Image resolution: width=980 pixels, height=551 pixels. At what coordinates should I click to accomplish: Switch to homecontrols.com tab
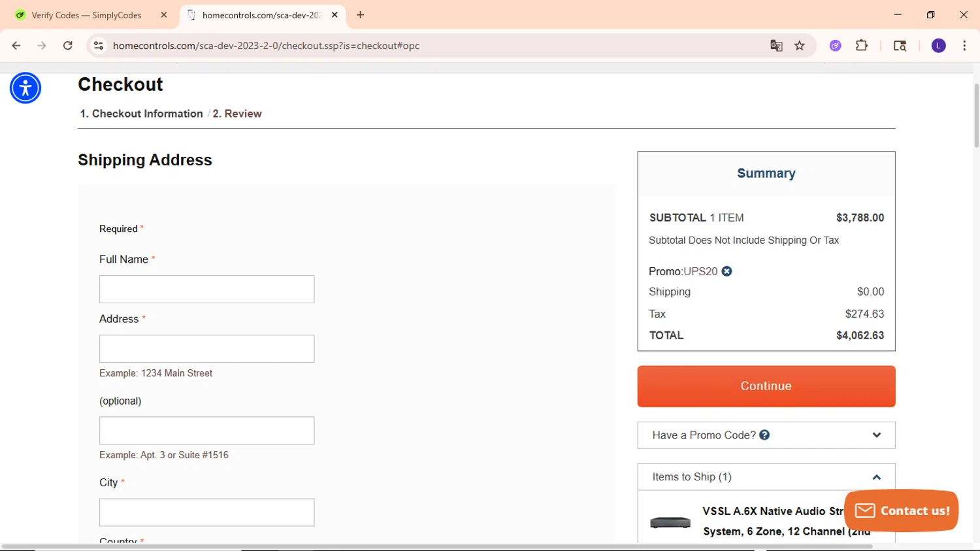(x=261, y=15)
